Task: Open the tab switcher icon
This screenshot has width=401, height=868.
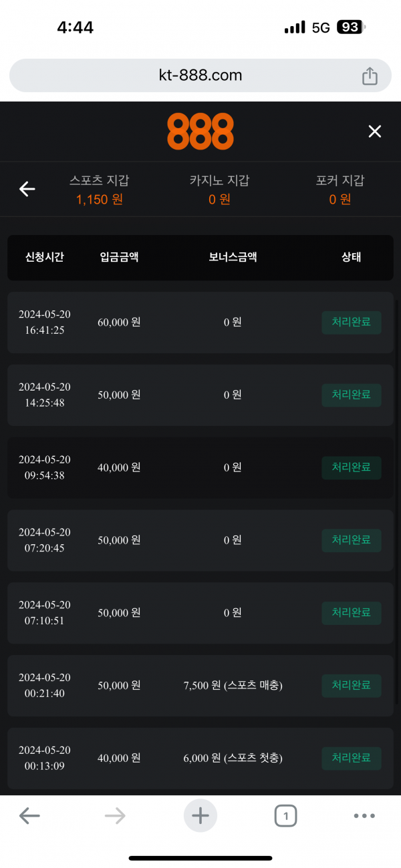Action: point(285,815)
